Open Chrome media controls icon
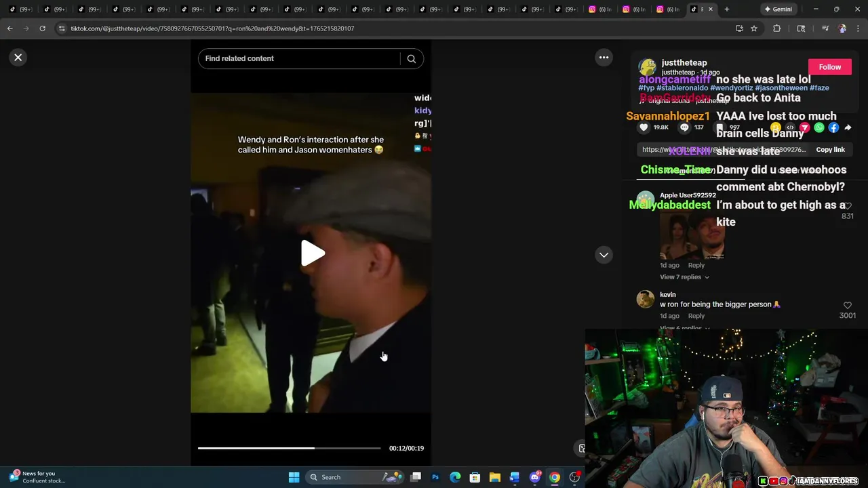 pyautogui.click(x=825, y=28)
